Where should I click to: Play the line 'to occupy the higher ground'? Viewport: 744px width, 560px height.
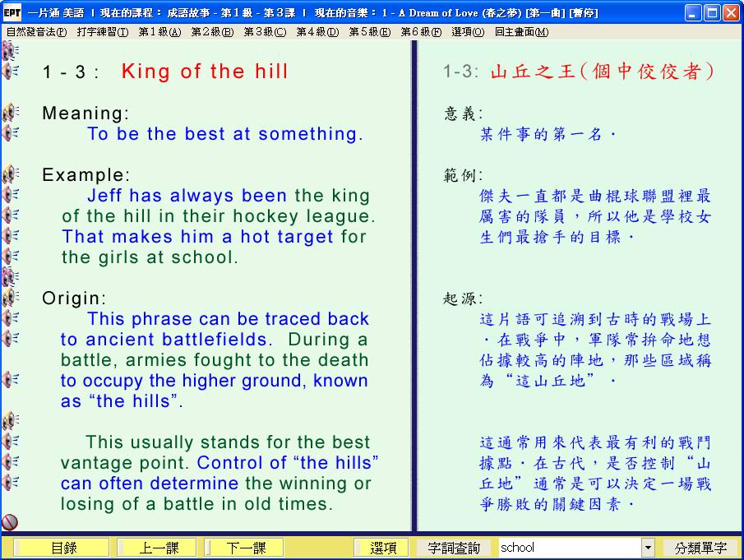[x=10, y=380]
